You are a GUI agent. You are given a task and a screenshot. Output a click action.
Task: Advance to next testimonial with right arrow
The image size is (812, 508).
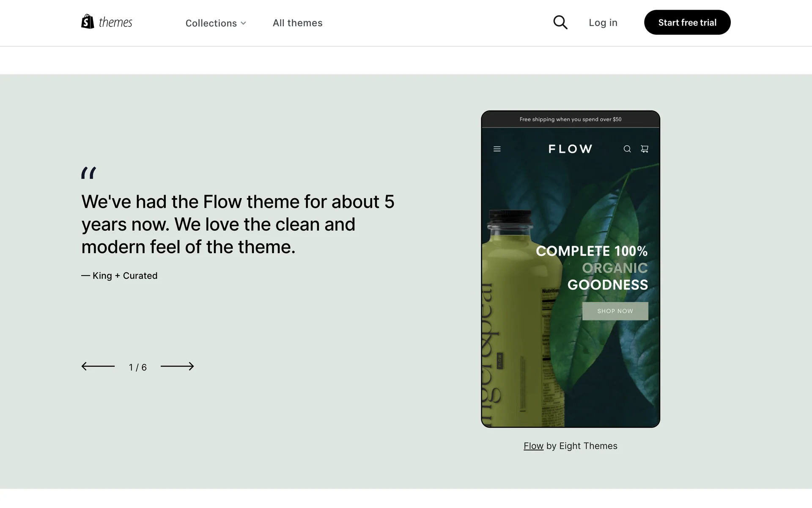(x=177, y=366)
